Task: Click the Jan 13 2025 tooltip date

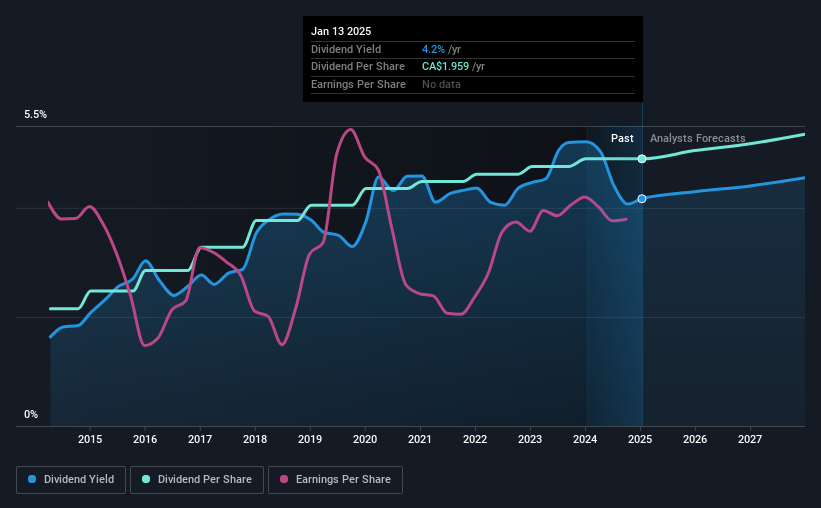Action: click(341, 31)
